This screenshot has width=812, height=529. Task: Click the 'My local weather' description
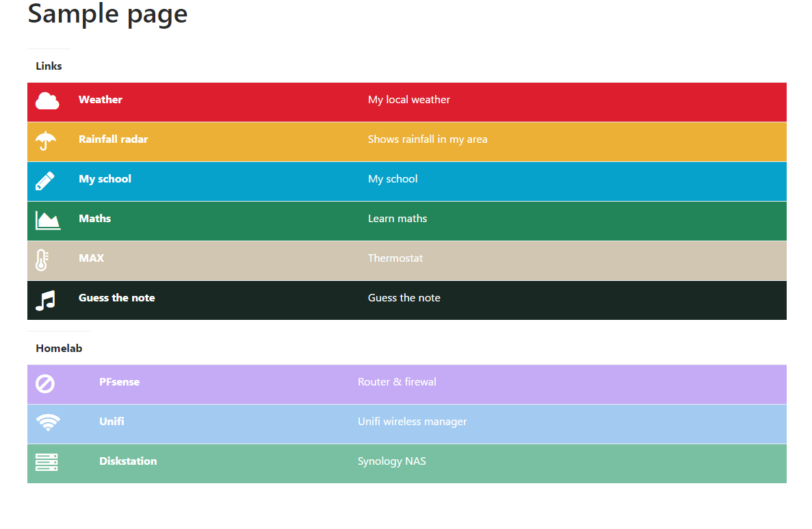pos(409,100)
